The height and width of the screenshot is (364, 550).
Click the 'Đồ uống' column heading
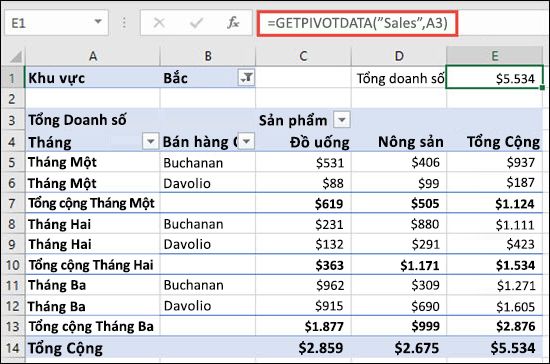tap(303, 142)
